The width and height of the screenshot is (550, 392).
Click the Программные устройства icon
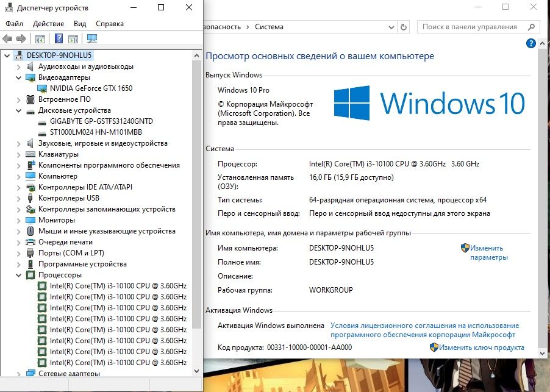click(x=30, y=264)
